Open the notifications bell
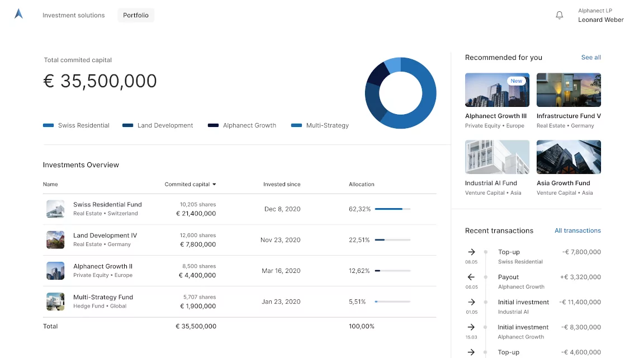Viewport: 644px width, 358px height. [559, 15]
